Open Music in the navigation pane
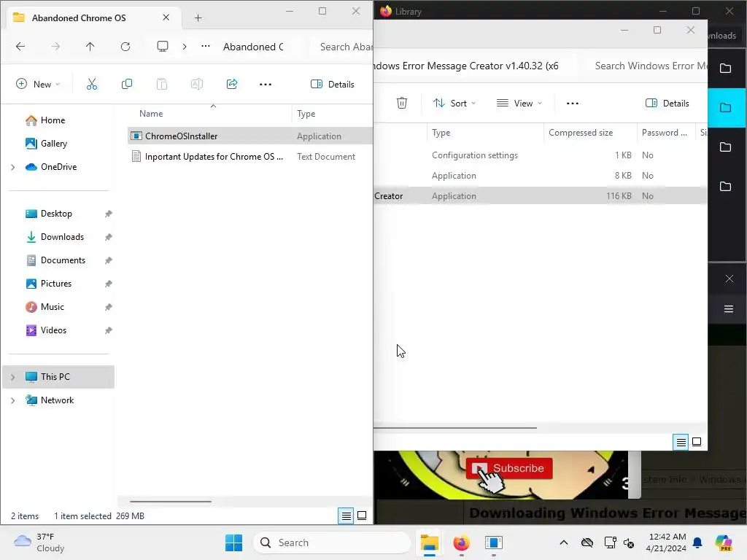Screen dimensions: 747x560 click(x=44, y=307)
